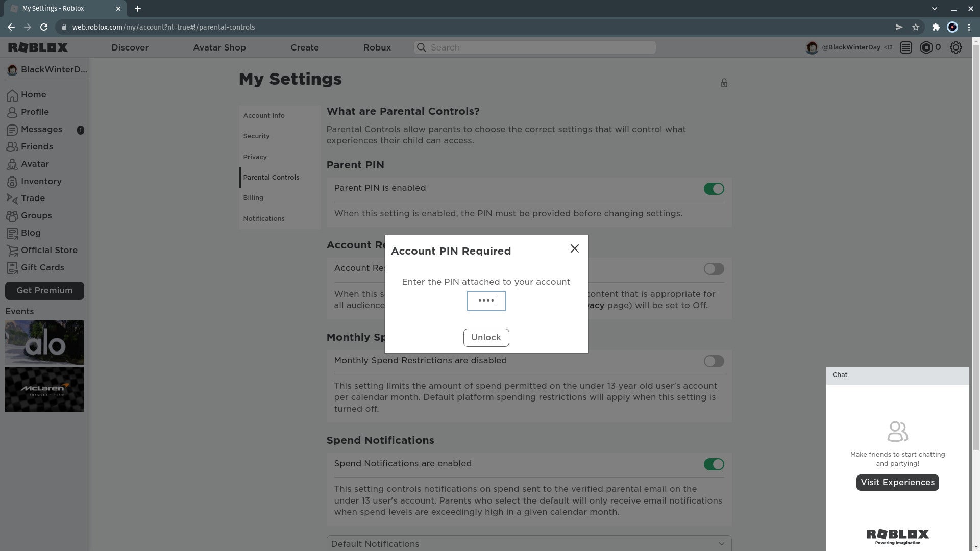
Task: Open the tab search chevron
Action: (935, 9)
